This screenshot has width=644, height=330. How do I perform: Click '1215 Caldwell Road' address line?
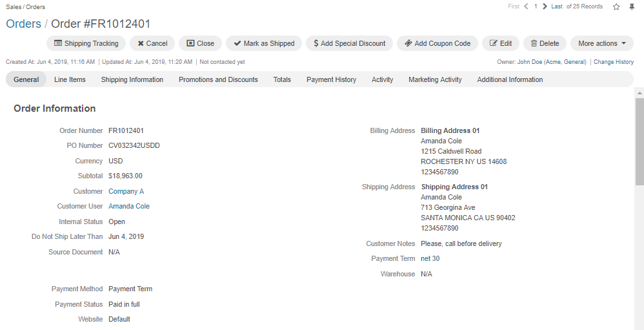pyautogui.click(x=451, y=151)
